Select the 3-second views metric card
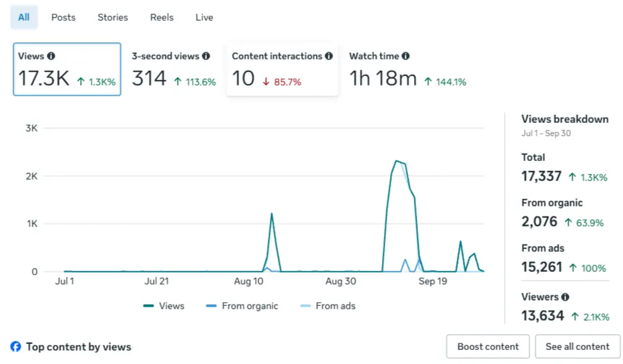623x364 pixels. pos(174,69)
